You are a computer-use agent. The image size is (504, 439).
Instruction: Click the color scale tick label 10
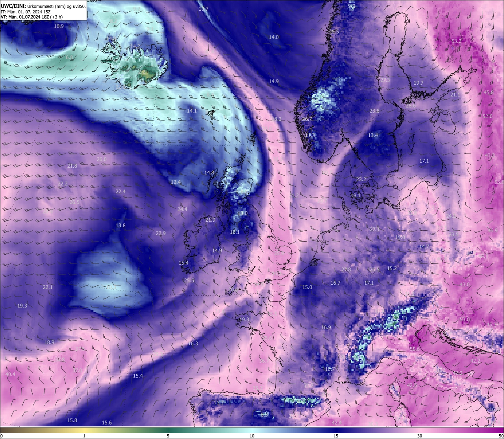coord(252,436)
